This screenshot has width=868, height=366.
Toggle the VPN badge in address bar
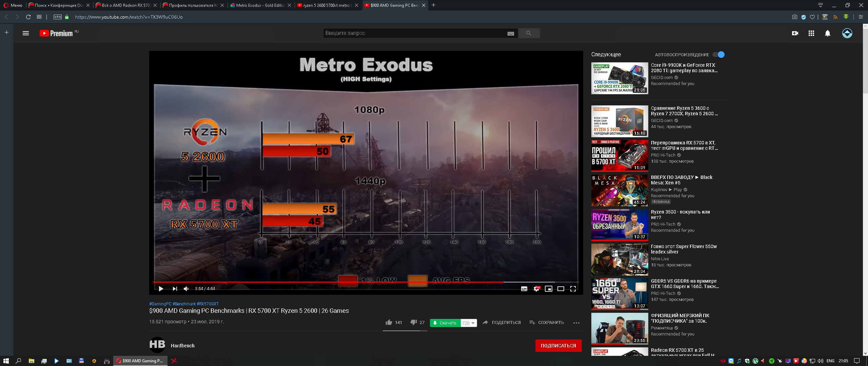point(58,17)
